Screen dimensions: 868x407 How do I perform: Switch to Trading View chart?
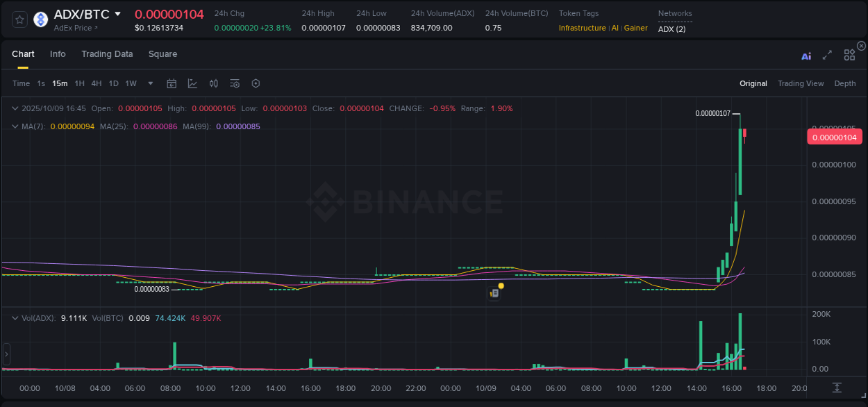coord(801,83)
